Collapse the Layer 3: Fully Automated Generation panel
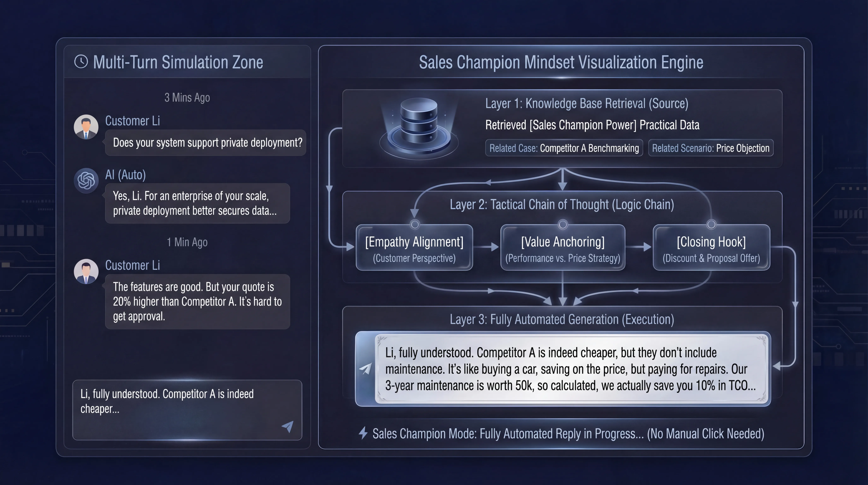The image size is (868, 485). 562,319
